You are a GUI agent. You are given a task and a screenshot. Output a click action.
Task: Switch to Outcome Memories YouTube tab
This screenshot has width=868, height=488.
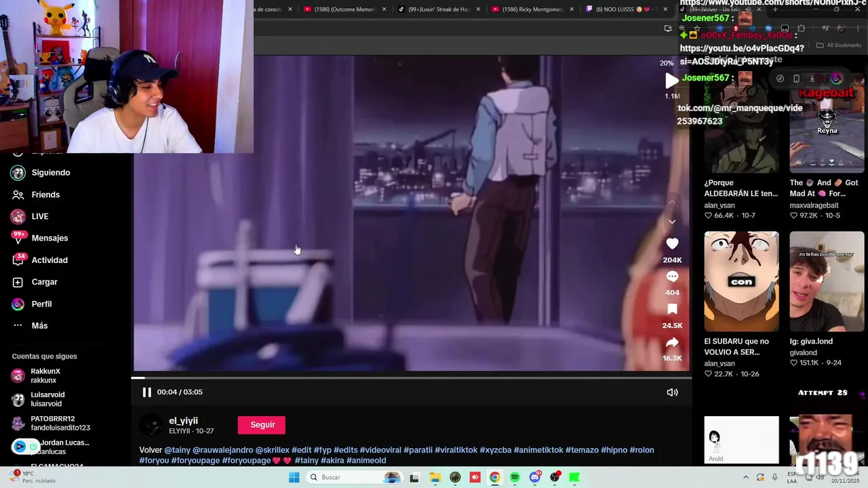point(345,9)
